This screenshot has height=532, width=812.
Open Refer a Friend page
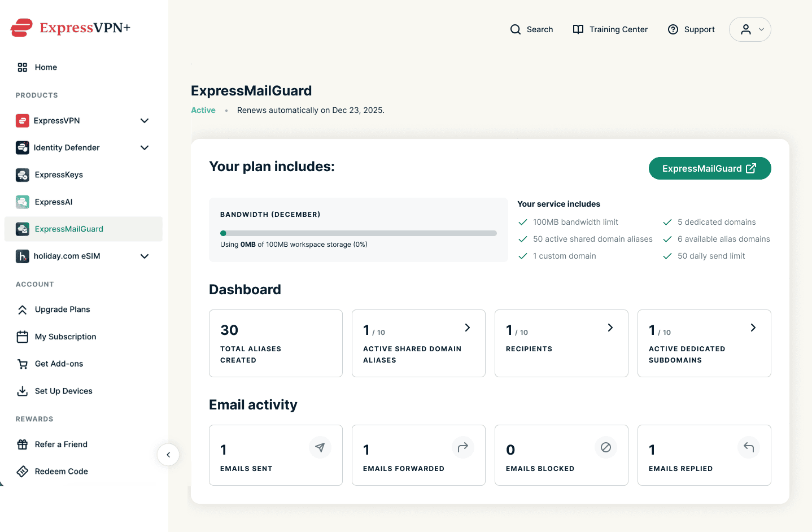pos(84,444)
